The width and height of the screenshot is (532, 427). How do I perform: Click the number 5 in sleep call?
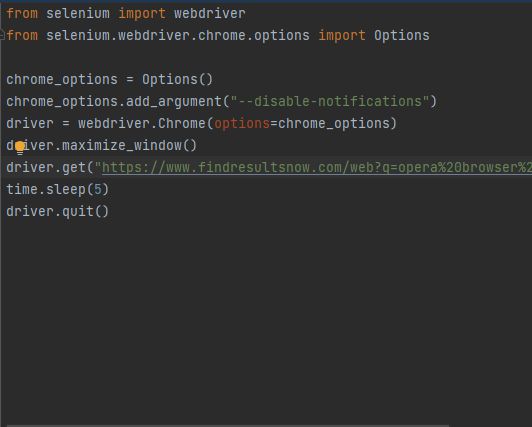pos(98,190)
